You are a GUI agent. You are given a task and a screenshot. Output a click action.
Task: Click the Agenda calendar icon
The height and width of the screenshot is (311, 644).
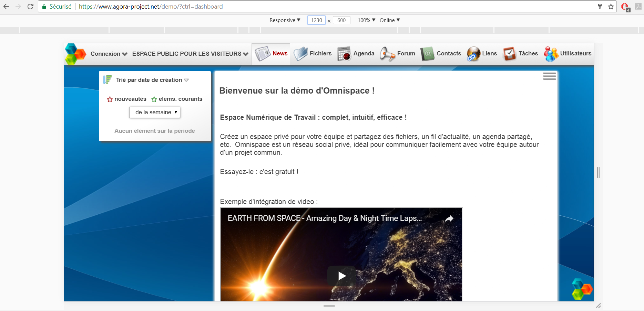344,54
